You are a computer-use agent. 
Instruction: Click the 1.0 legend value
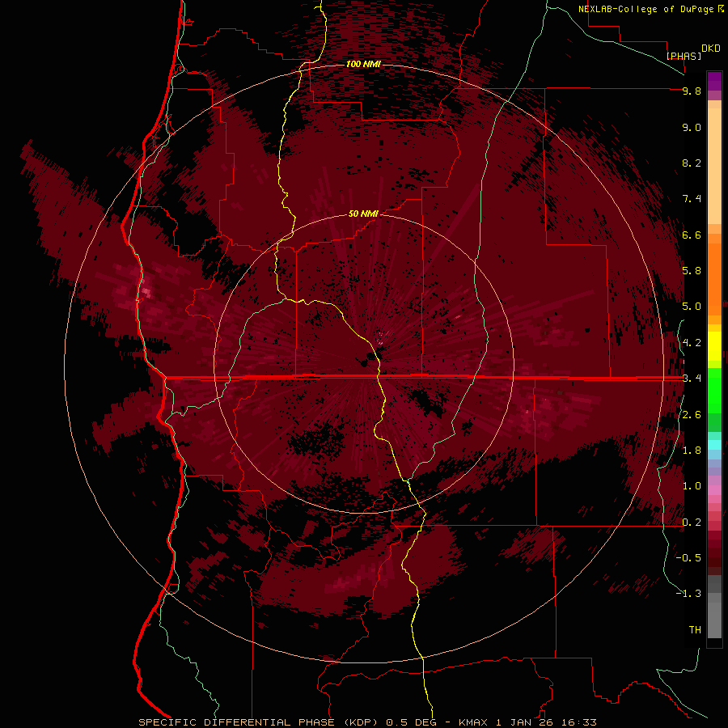click(692, 486)
